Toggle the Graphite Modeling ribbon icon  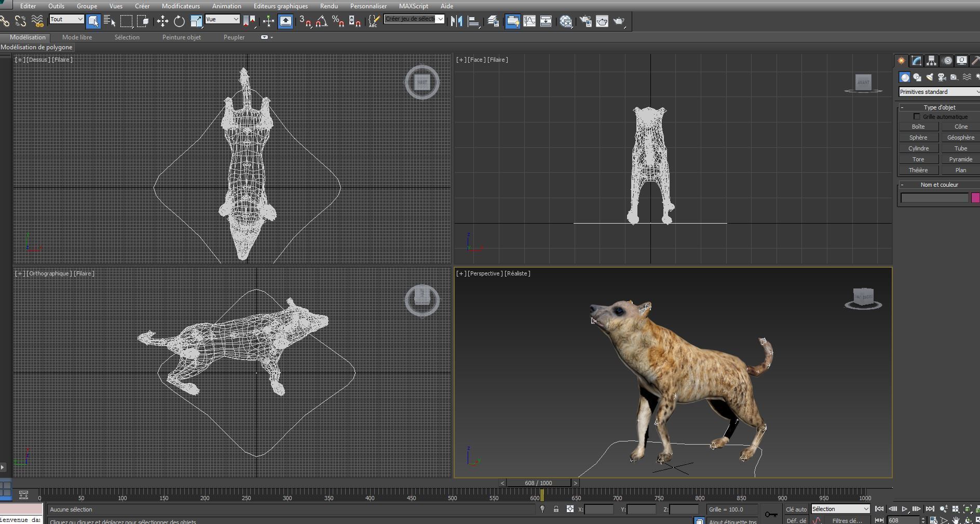coord(513,21)
